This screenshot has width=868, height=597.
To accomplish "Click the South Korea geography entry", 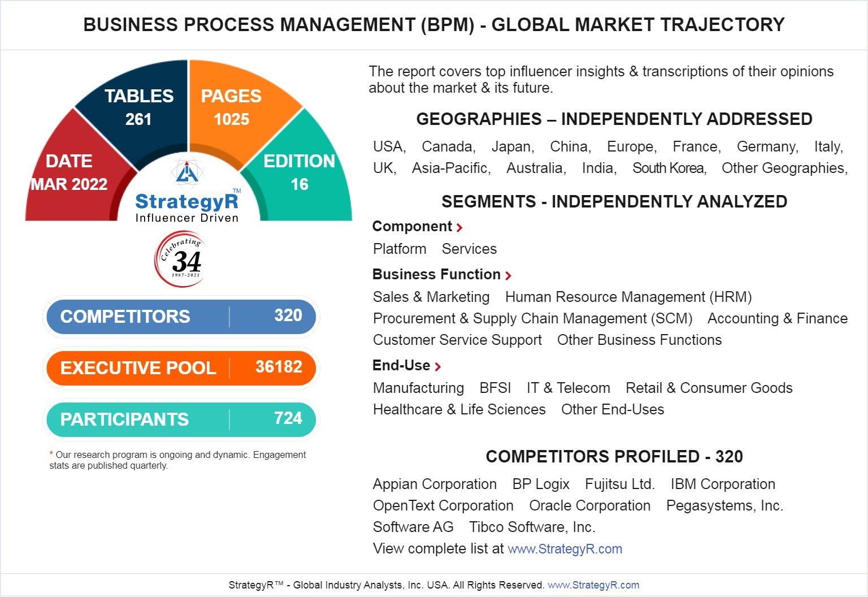I will tap(669, 168).
